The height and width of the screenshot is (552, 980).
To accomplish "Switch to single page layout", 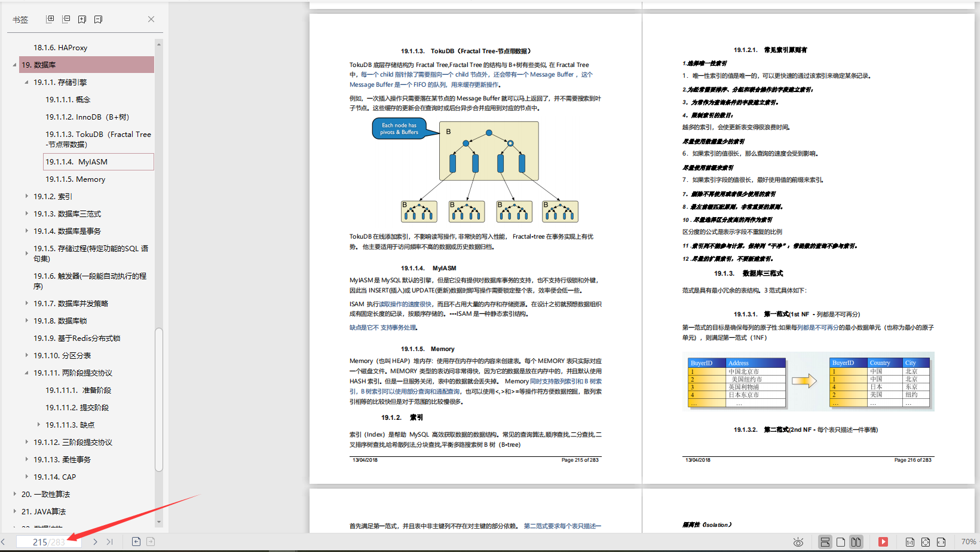I will coord(841,542).
